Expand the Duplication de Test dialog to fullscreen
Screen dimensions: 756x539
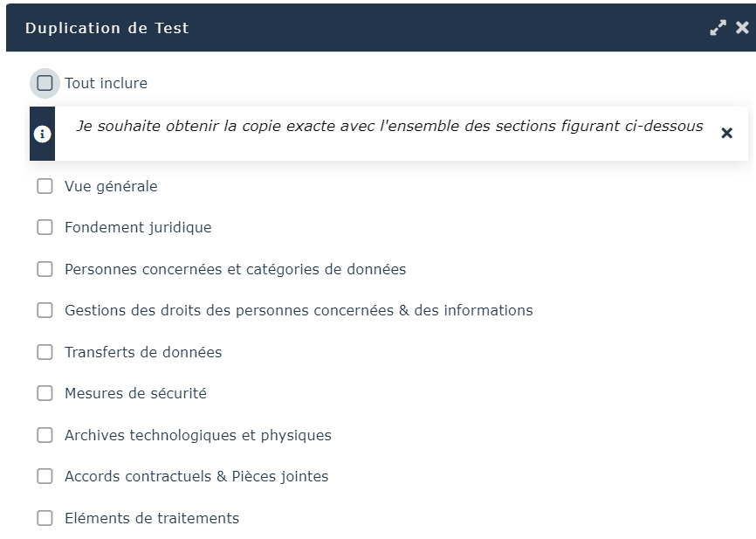click(x=718, y=28)
